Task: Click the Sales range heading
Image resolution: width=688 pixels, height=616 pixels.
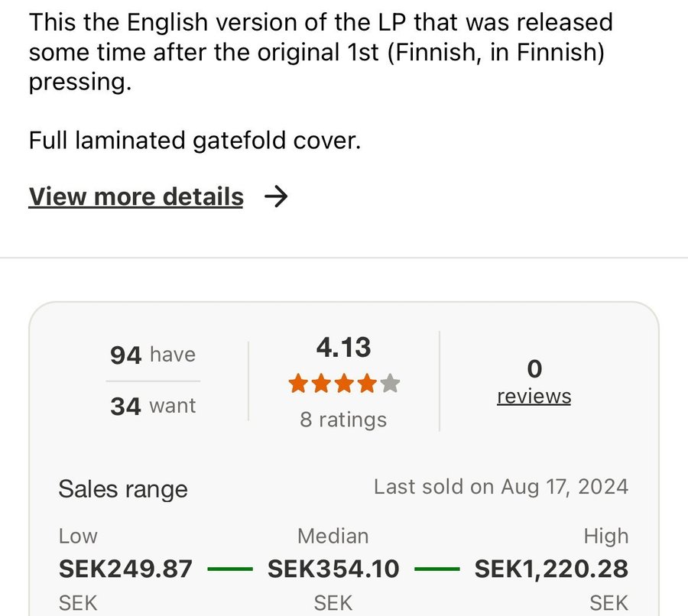Action: click(x=123, y=489)
